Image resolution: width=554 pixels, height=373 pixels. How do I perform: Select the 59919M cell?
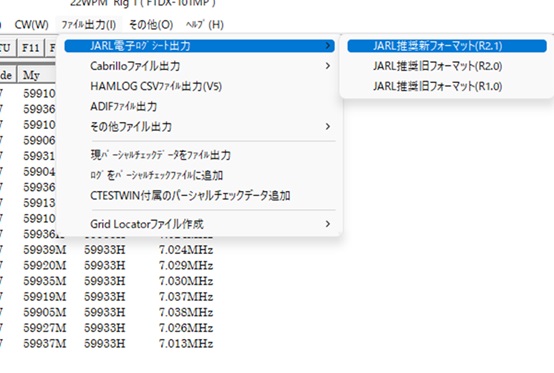pos(45,296)
